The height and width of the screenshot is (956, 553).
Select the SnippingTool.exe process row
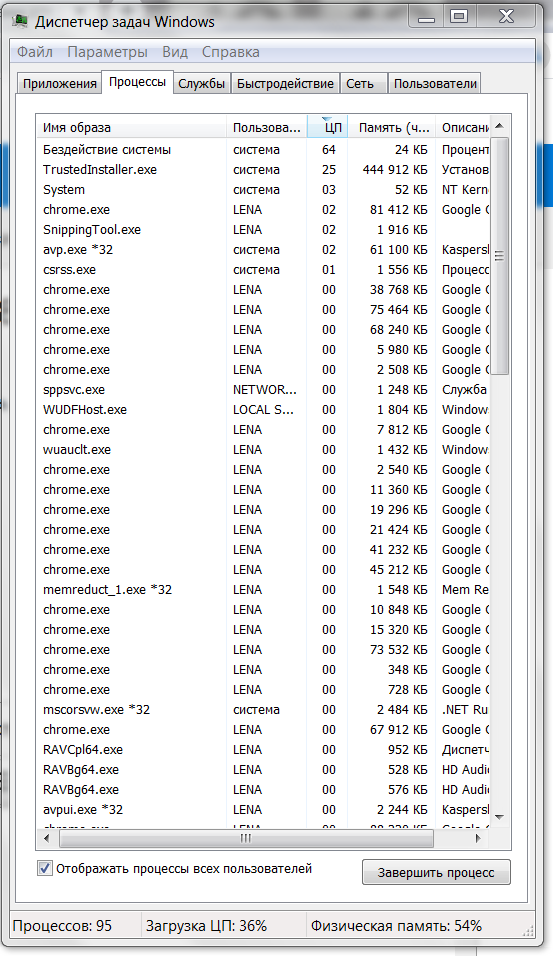(x=263, y=230)
